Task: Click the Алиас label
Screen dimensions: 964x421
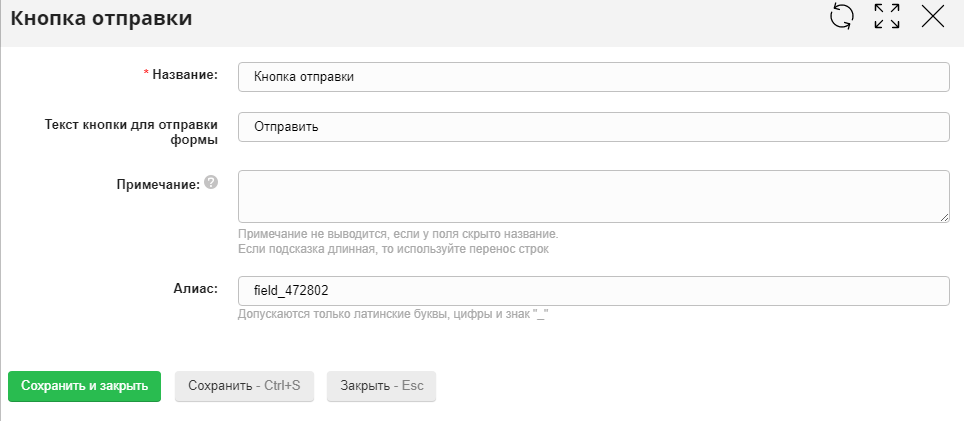Action: [x=195, y=288]
